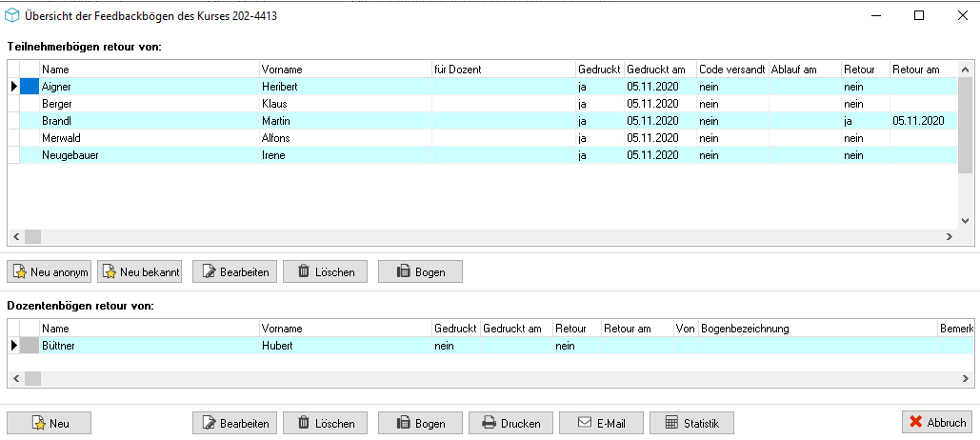This screenshot has width=980, height=440.
Task: Select the Büttner Hubert lecturer row
Action: (490, 346)
